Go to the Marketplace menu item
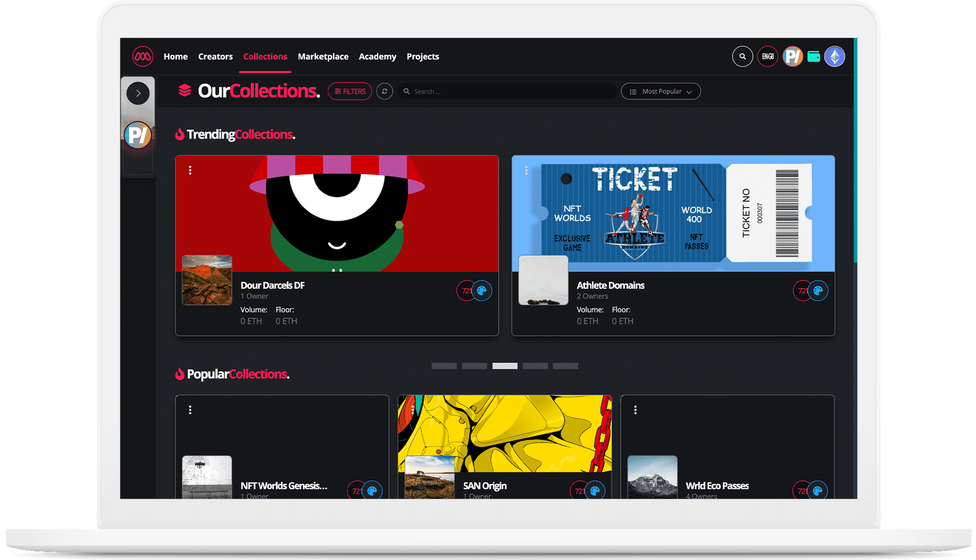This screenshot has height=560, width=976. pyautogui.click(x=323, y=56)
